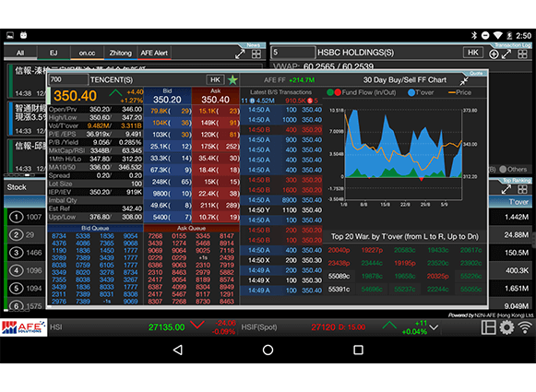Viewport: 536px width, 392px height.
Task: Open the Top Ranking layout grid icon
Action: point(522,189)
